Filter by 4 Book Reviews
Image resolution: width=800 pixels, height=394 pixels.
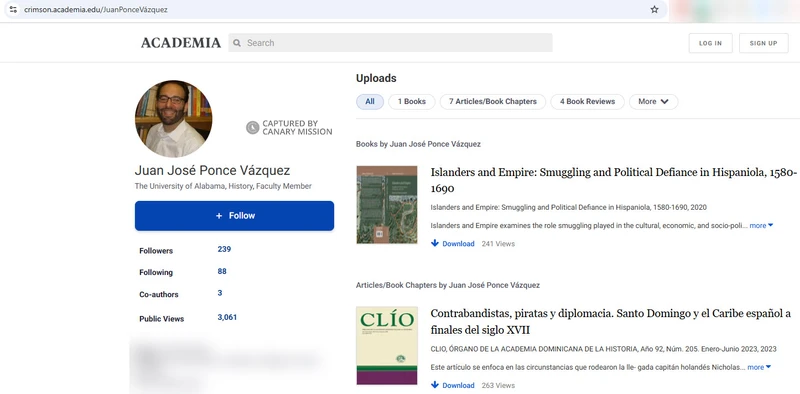pyautogui.click(x=587, y=102)
